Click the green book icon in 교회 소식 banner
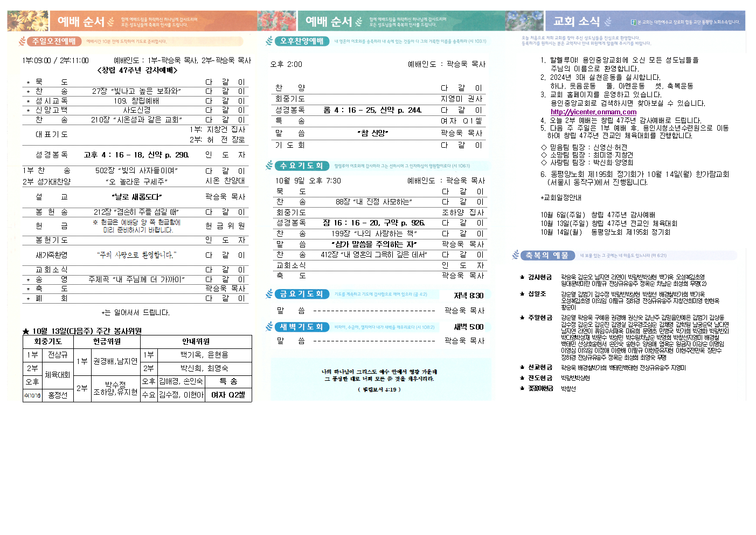The width and height of the screenshot is (756, 535). pyautogui.click(x=634, y=22)
